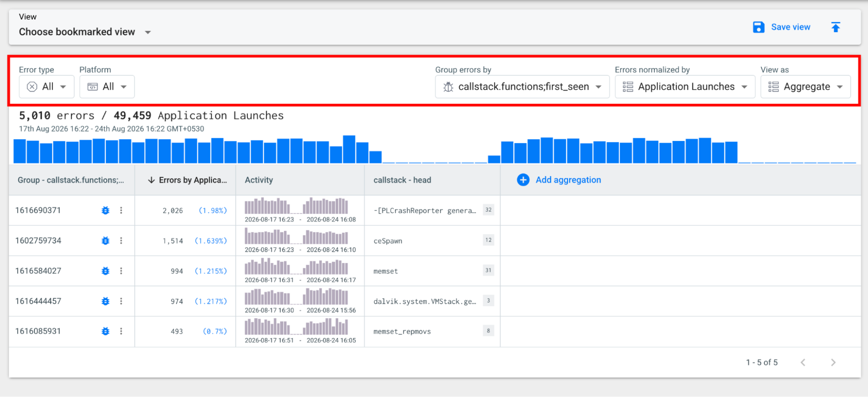Click the activity sparkline for group 1616584027

pos(297,266)
